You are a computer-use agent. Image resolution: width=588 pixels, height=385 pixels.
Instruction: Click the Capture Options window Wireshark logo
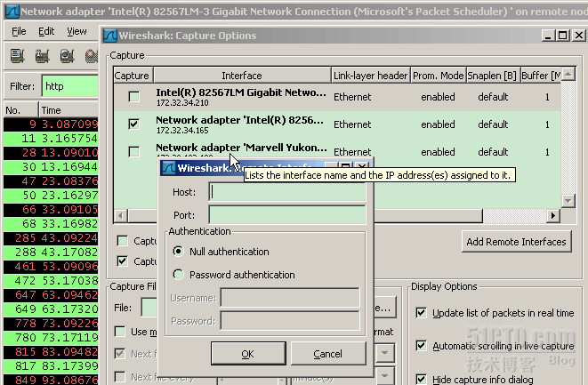tap(110, 36)
